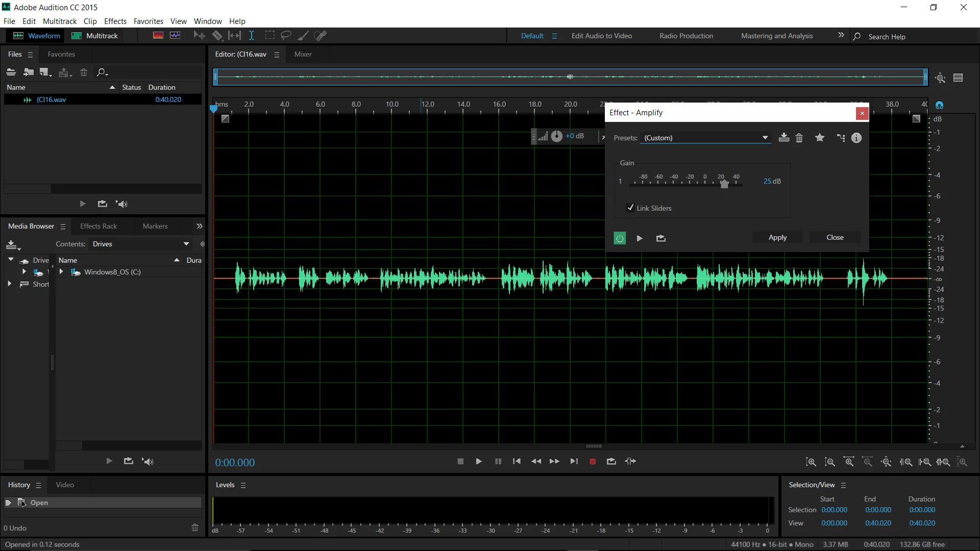
Task: Click the Record button in transport
Action: coord(592,461)
